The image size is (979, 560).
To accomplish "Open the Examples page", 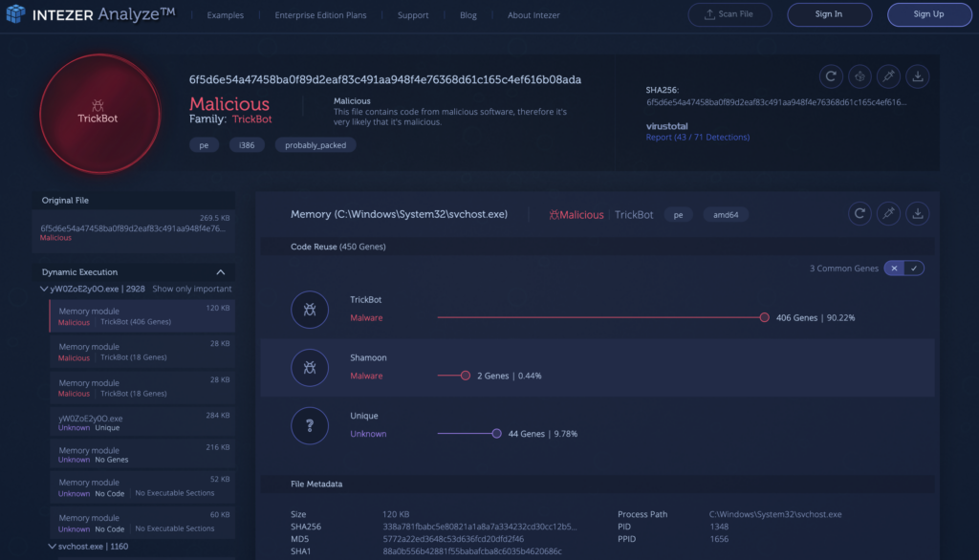I will tap(226, 15).
